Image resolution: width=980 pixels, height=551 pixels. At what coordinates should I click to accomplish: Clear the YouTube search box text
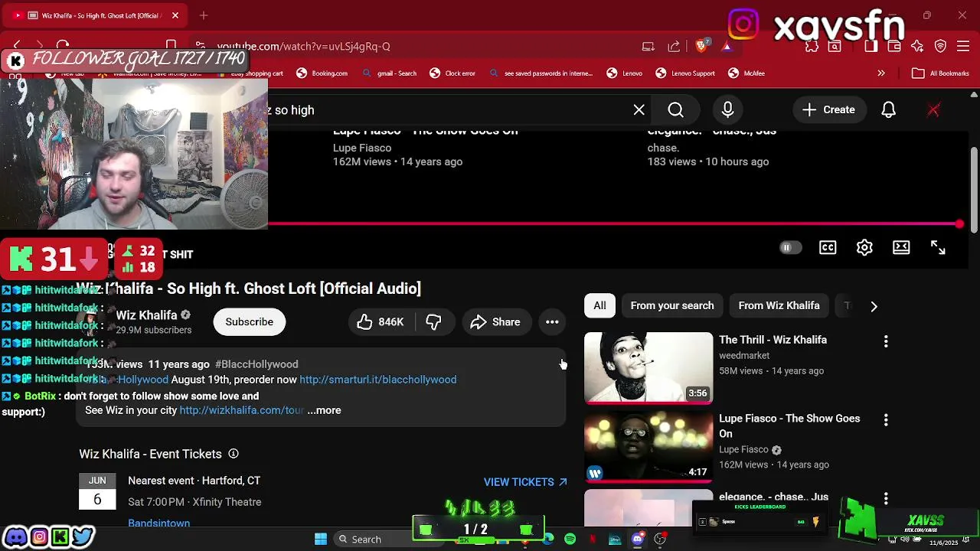click(x=639, y=109)
